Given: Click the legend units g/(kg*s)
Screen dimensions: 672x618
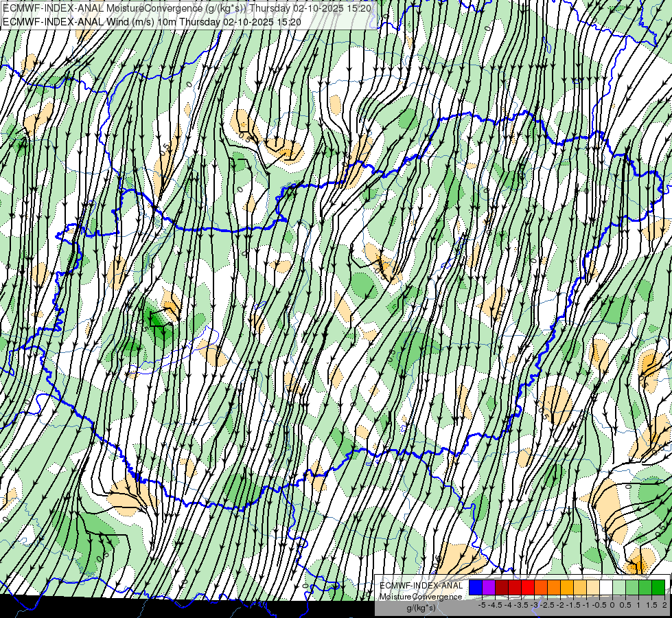Looking at the screenshot, I should [421, 608].
